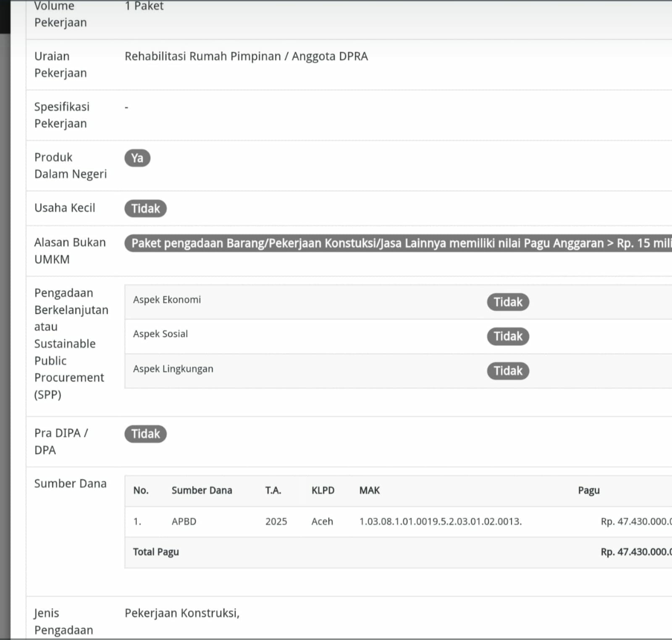The image size is (672, 640).
Task: Click the Tidak badge for Pra DIPA / DPA
Action: click(x=145, y=434)
